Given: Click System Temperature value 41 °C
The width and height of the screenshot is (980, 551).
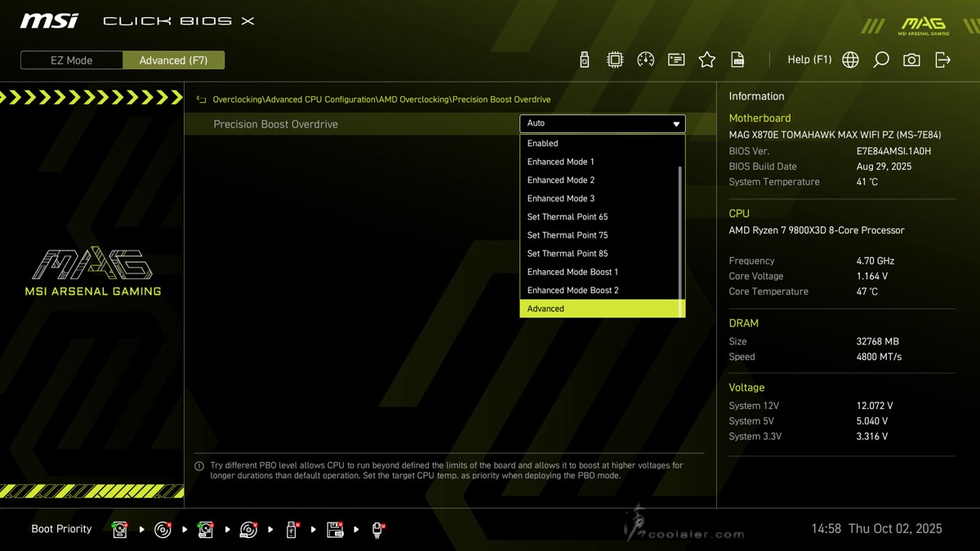Looking at the screenshot, I should click(866, 182).
